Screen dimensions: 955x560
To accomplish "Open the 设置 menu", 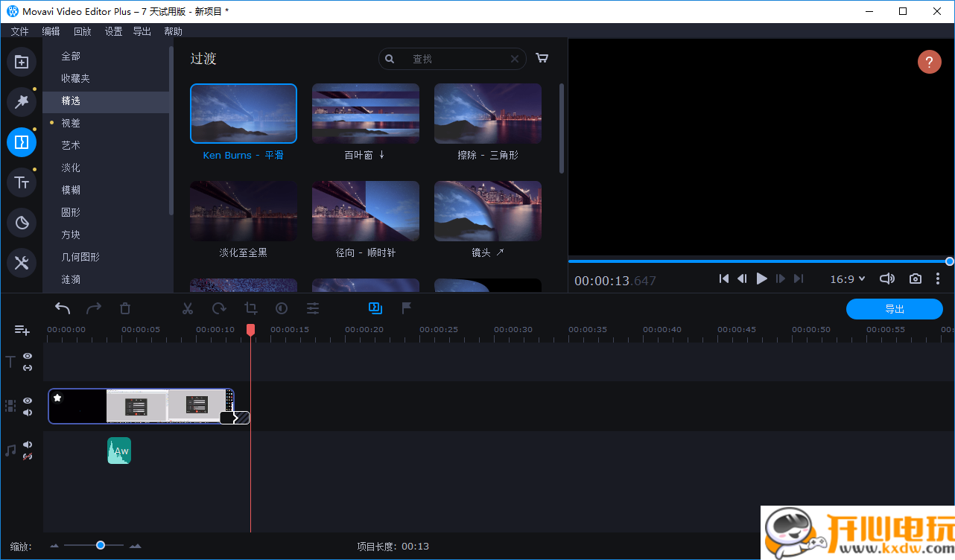I will tap(113, 31).
